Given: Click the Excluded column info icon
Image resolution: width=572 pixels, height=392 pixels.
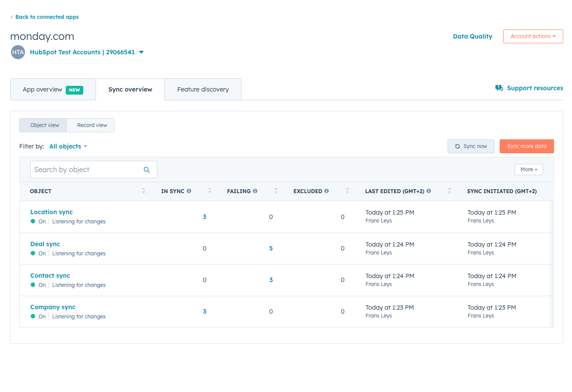Looking at the screenshot, I should point(327,191).
